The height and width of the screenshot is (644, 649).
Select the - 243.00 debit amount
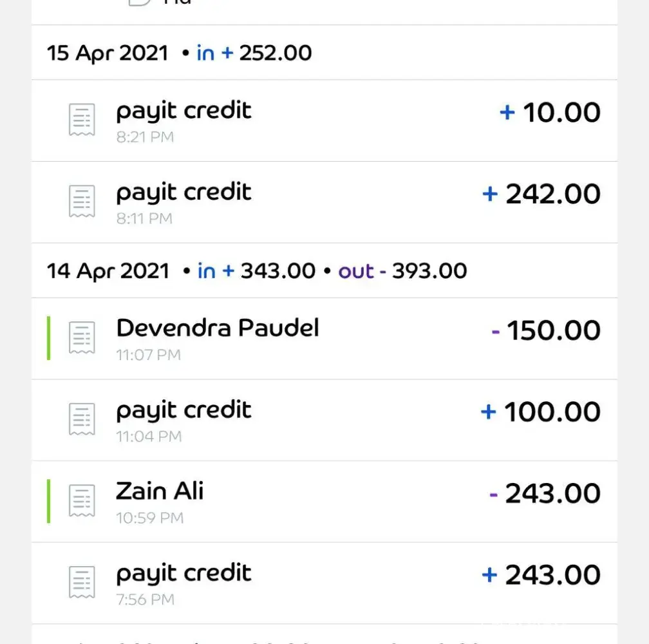(x=545, y=494)
